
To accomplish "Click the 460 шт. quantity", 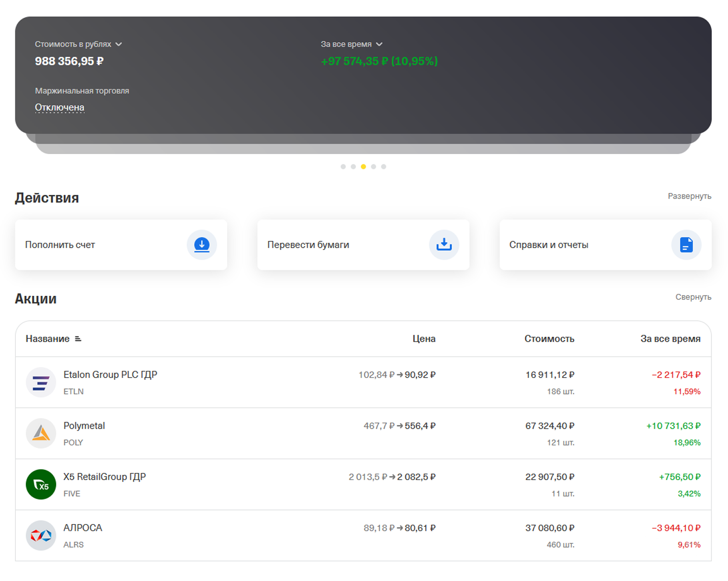I will click(x=561, y=545).
